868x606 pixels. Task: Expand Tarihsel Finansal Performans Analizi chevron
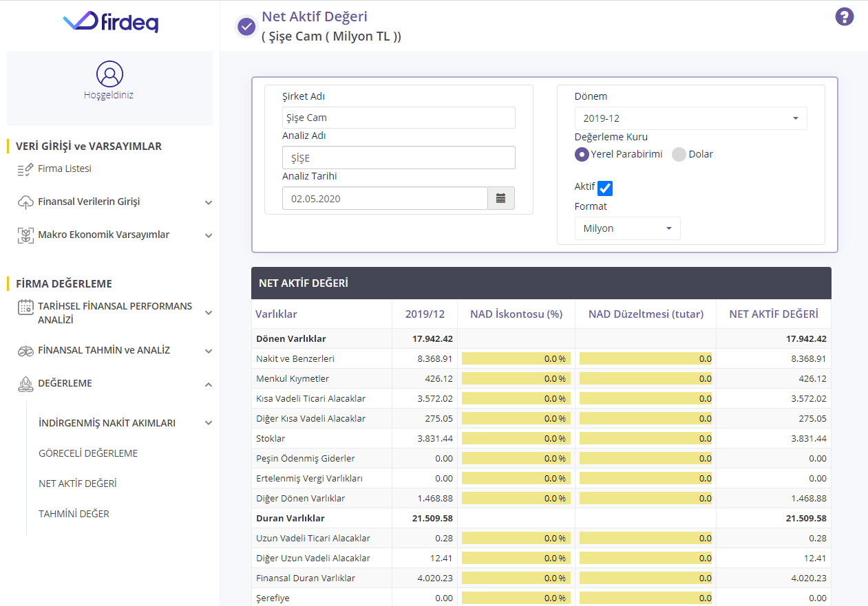coord(209,313)
